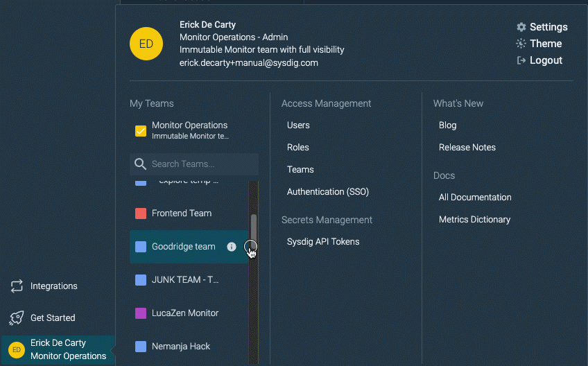Click the info icon on Goodridge team
The width and height of the screenshot is (588, 366).
pos(232,247)
